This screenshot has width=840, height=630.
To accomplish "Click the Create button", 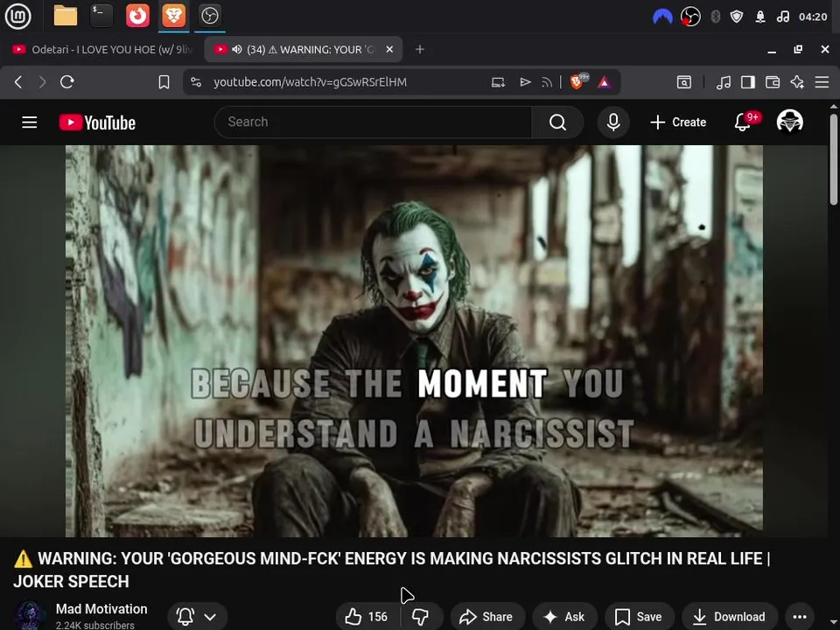I will (x=678, y=122).
